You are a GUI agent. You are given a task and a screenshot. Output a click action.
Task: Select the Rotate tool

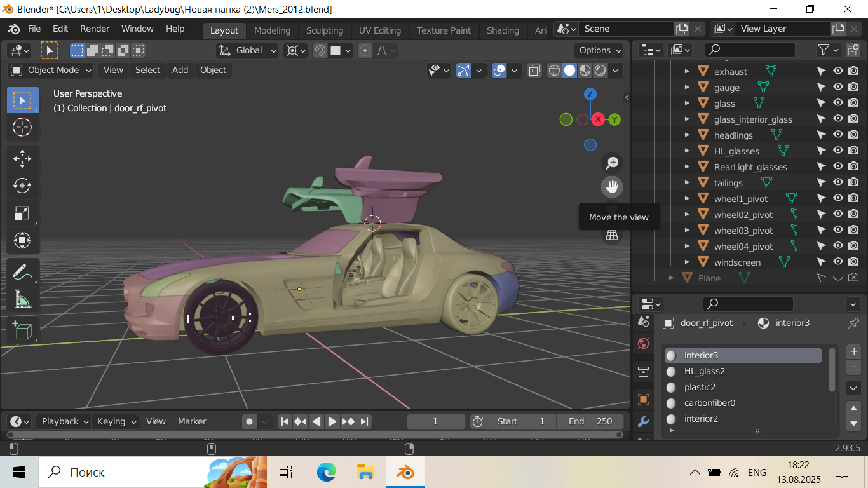(x=22, y=186)
